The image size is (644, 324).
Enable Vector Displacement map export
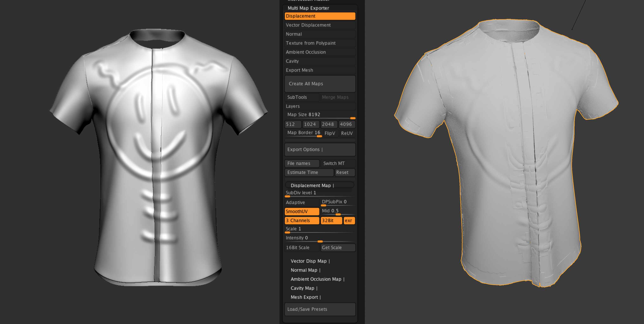[x=320, y=25]
